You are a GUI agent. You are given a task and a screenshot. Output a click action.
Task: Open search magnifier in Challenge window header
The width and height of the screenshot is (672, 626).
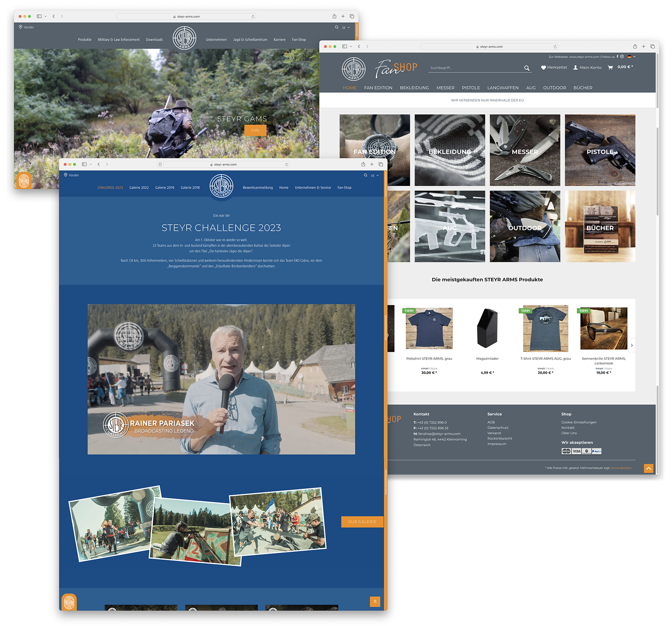tap(366, 175)
